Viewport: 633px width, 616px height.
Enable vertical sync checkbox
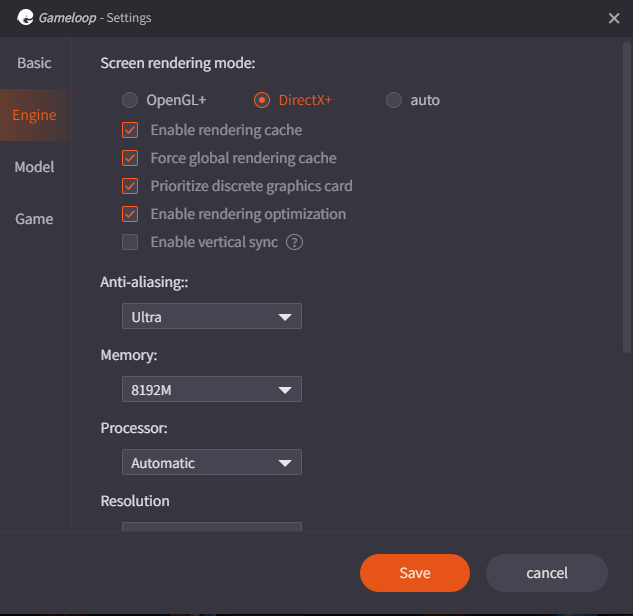(x=130, y=242)
